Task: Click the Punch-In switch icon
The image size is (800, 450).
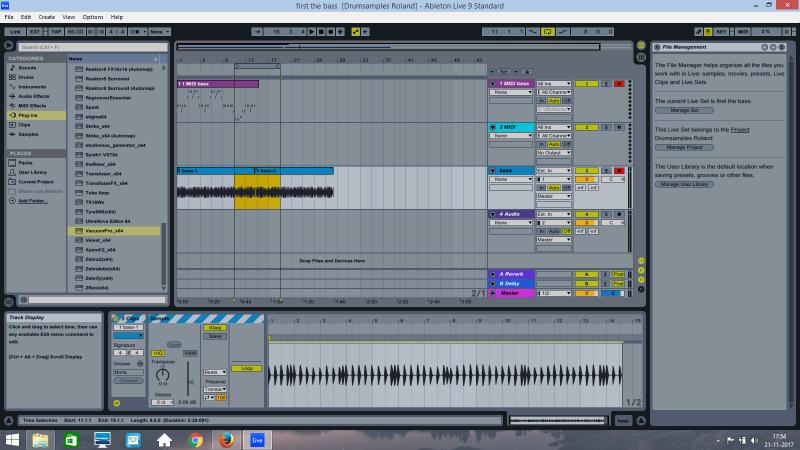Action: pos(533,32)
